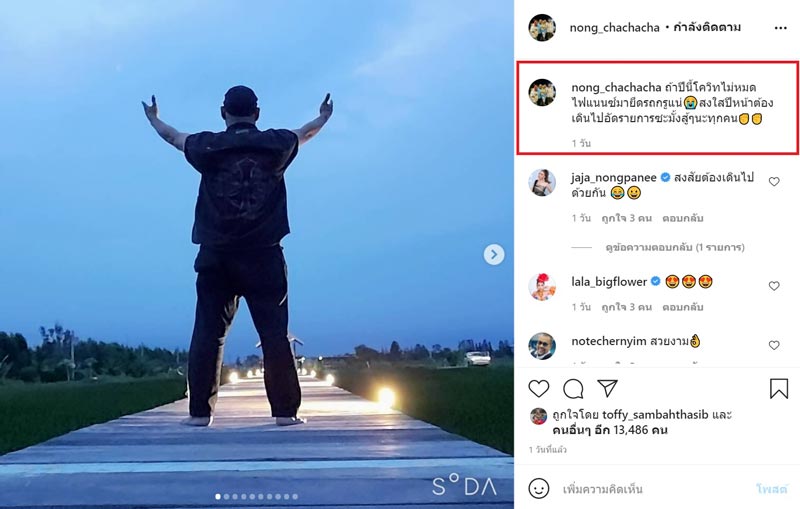Viewport: 800px width, 509px height.
Task: Expand view replies under jaja_nongpanee comment
Action: [x=674, y=247]
